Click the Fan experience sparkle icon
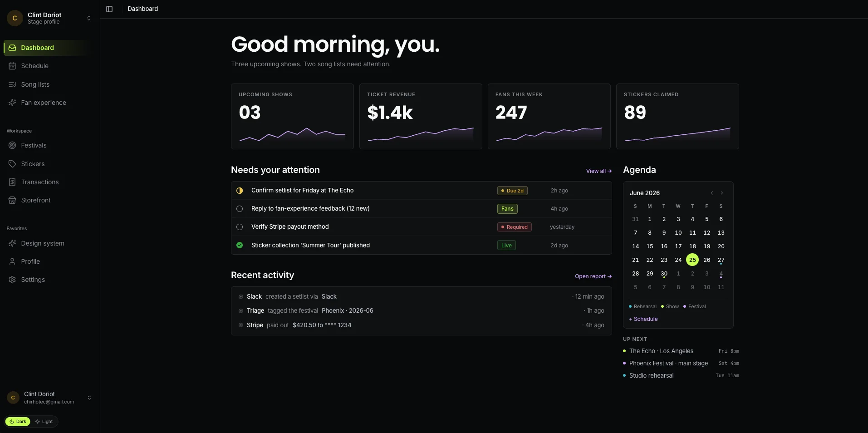Image resolution: width=868 pixels, height=433 pixels. click(12, 103)
